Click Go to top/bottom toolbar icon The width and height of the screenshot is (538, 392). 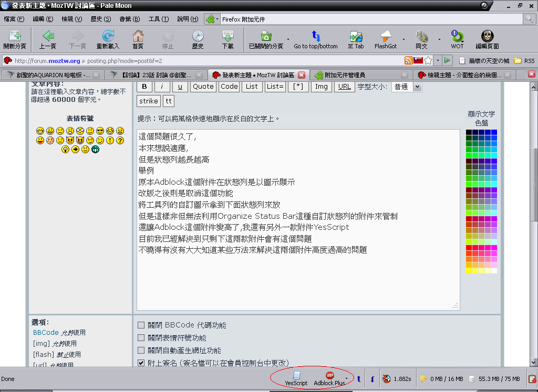tap(315, 39)
